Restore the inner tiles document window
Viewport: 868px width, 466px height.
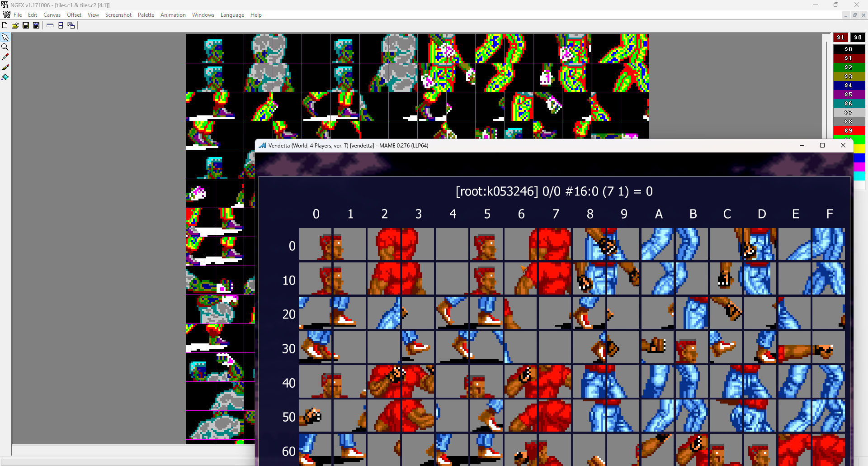coord(854,15)
